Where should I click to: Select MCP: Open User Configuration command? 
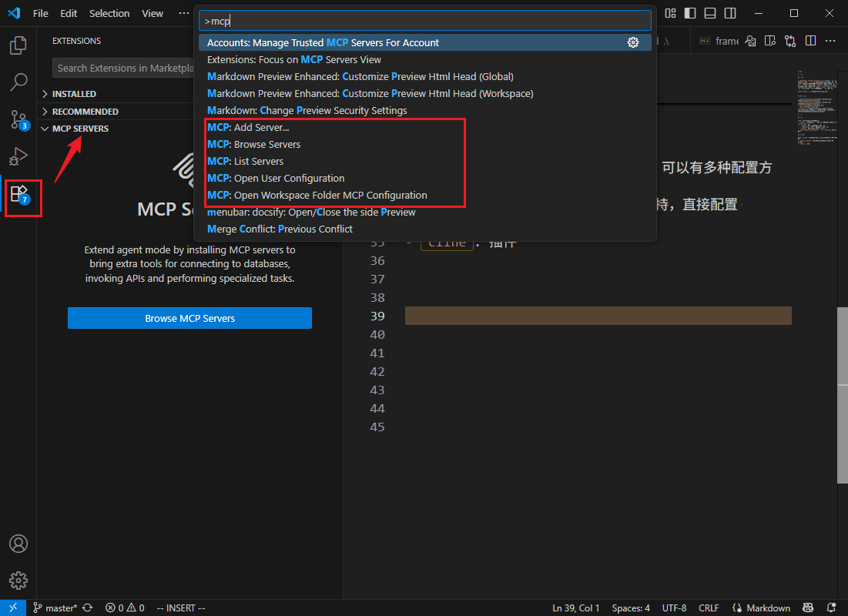click(x=424, y=178)
